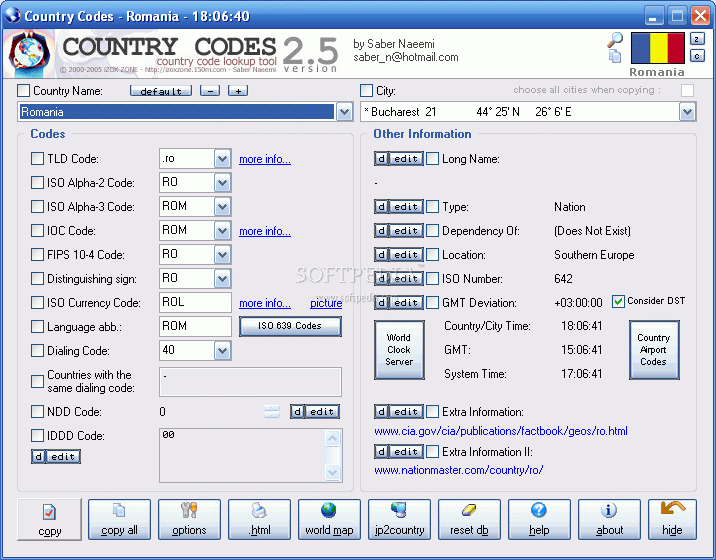Open the cia.gov factbook link
This screenshot has height=560, width=716.
(500, 431)
